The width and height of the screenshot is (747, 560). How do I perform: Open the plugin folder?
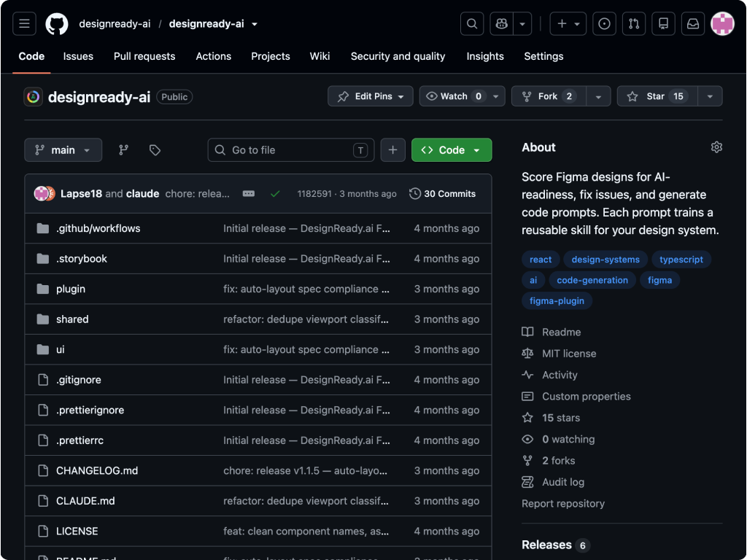[x=71, y=289]
